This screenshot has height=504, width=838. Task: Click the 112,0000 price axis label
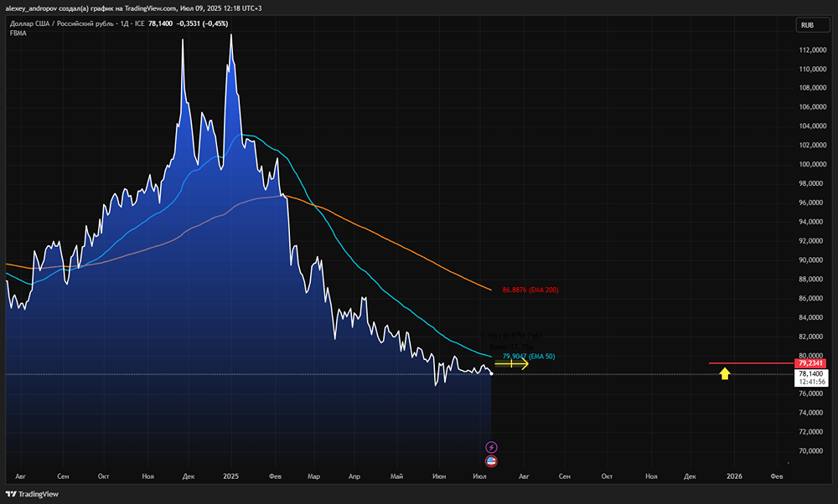click(x=812, y=49)
